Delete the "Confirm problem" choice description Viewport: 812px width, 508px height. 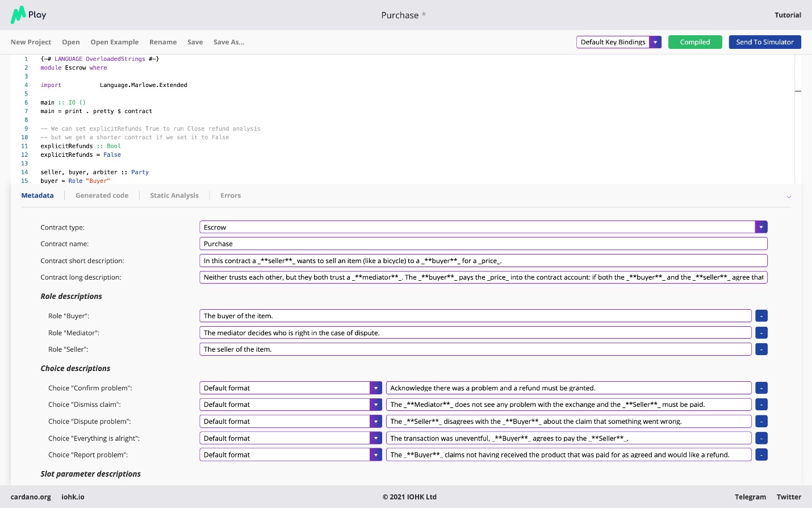(x=761, y=388)
